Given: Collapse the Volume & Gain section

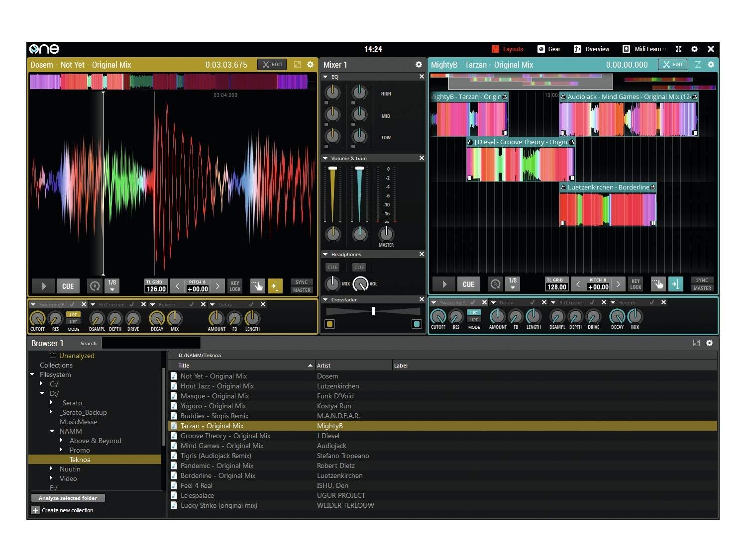Looking at the screenshot, I should coord(325,158).
